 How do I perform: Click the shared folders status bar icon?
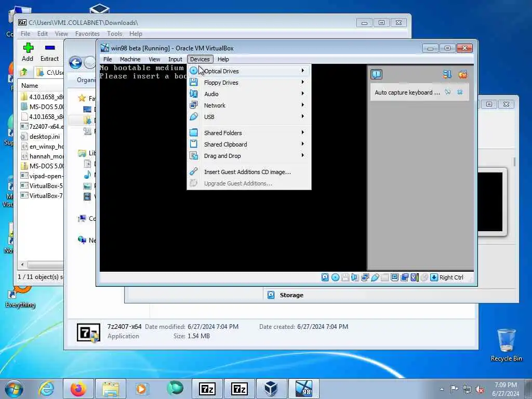point(385,277)
